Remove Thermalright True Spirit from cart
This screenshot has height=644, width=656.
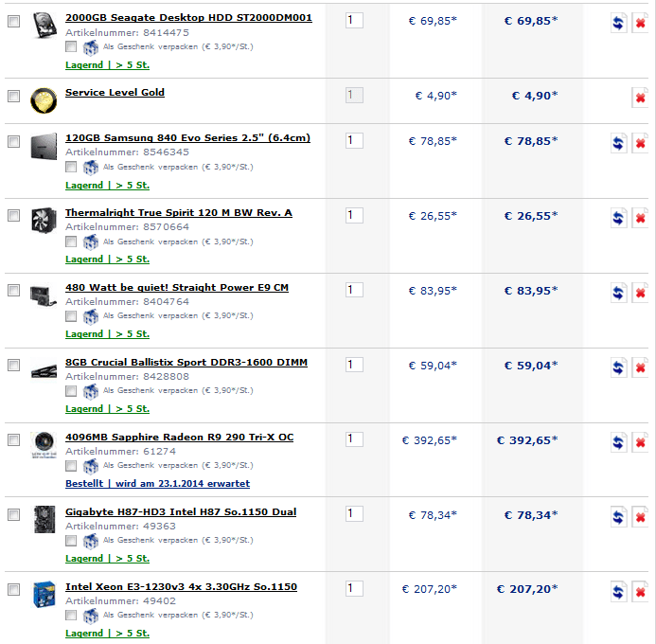click(x=640, y=218)
